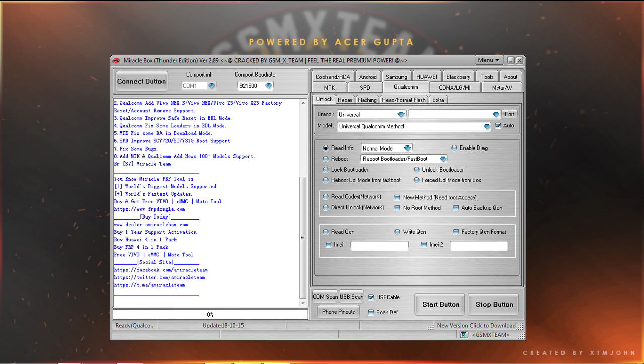This screenshot has width=644, height=364.
Task: Open the Read/Format Flash sub-tab
Action: pos(404,100)
